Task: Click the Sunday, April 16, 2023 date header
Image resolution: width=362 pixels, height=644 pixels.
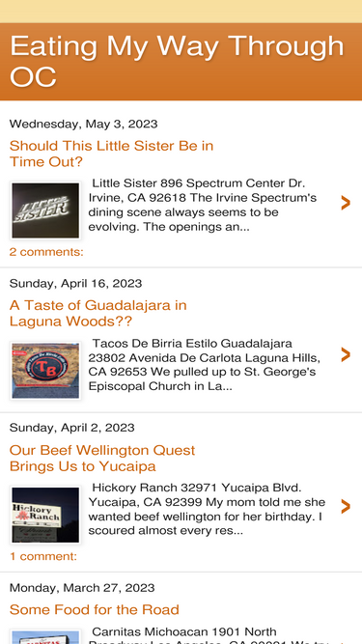Action: click(75, 284)
